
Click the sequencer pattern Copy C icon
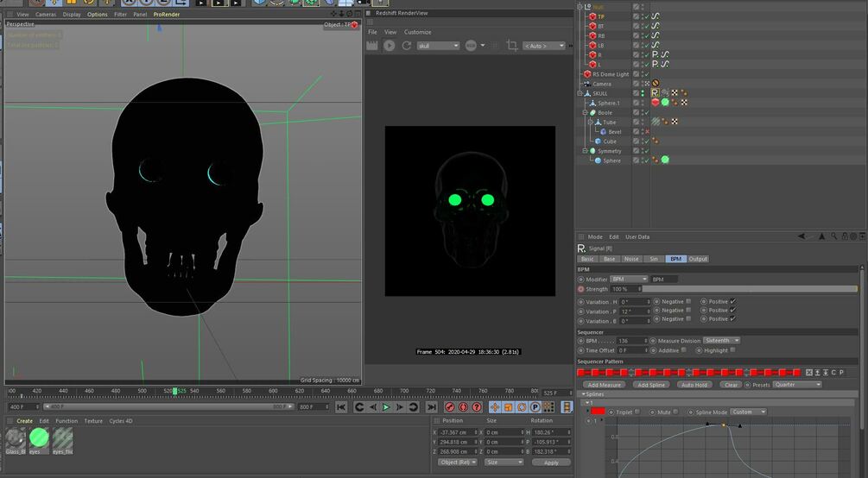point(833,373)
